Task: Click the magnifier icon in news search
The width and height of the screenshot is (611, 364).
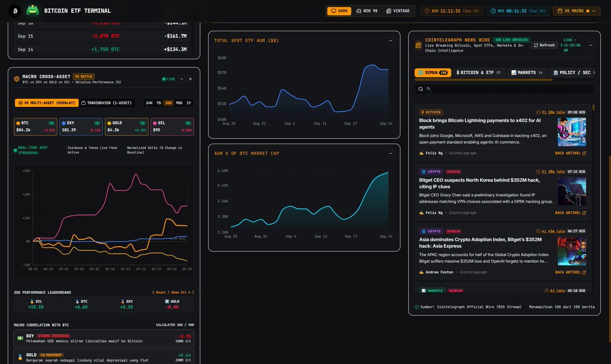Action: pyautogui.click(x=421, y=89)
